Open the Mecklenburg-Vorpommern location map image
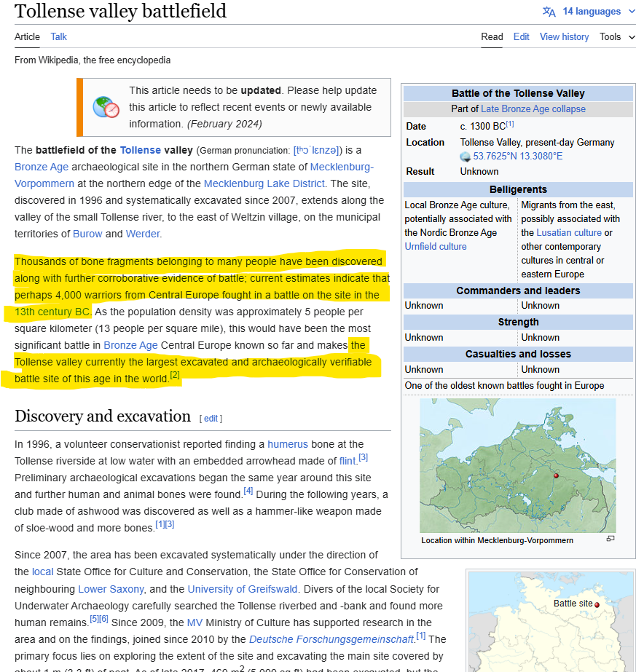 (518, 465)
